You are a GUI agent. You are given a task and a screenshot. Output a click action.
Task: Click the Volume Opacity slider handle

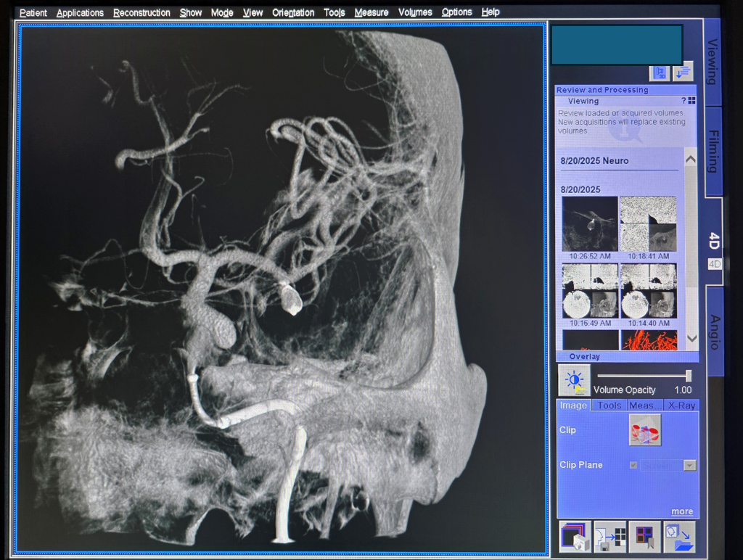[x=688, y=376]
